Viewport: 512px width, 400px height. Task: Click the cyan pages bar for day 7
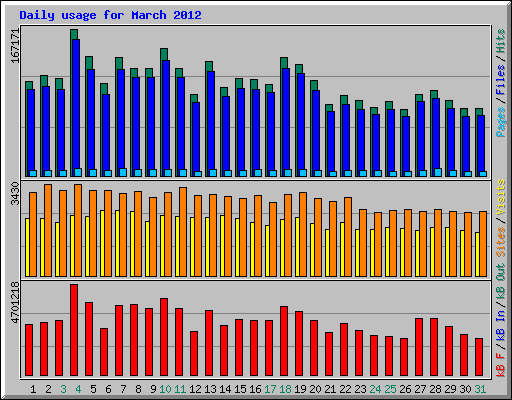(123, 172)
